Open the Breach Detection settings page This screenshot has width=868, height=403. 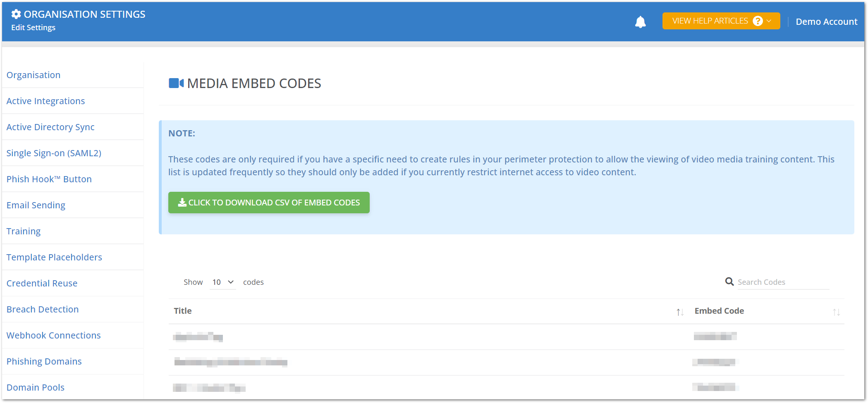point(42,309)
